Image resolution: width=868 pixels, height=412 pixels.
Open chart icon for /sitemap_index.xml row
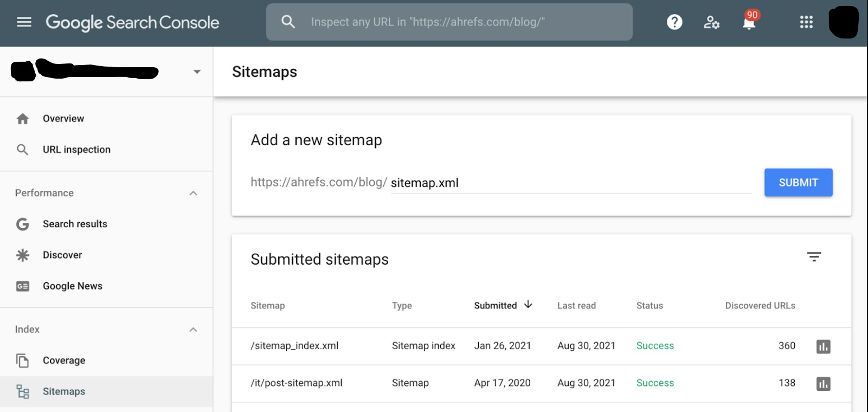point(823,346)
